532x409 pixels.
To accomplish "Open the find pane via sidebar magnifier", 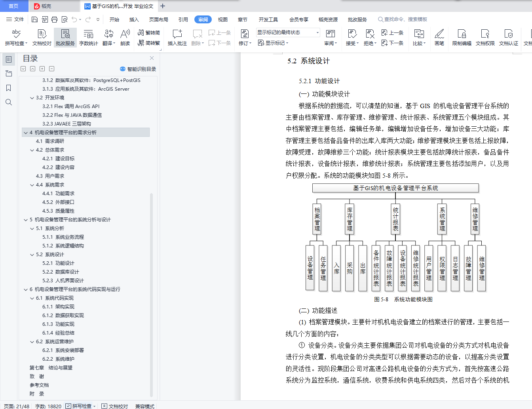I will 9,102.
